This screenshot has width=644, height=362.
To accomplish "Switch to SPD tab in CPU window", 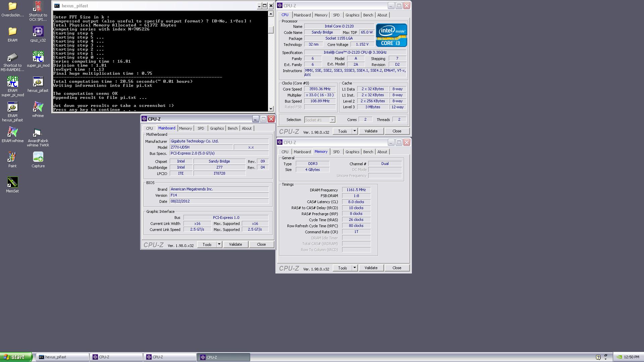I will pyautogui.click(x=336, y=15).
